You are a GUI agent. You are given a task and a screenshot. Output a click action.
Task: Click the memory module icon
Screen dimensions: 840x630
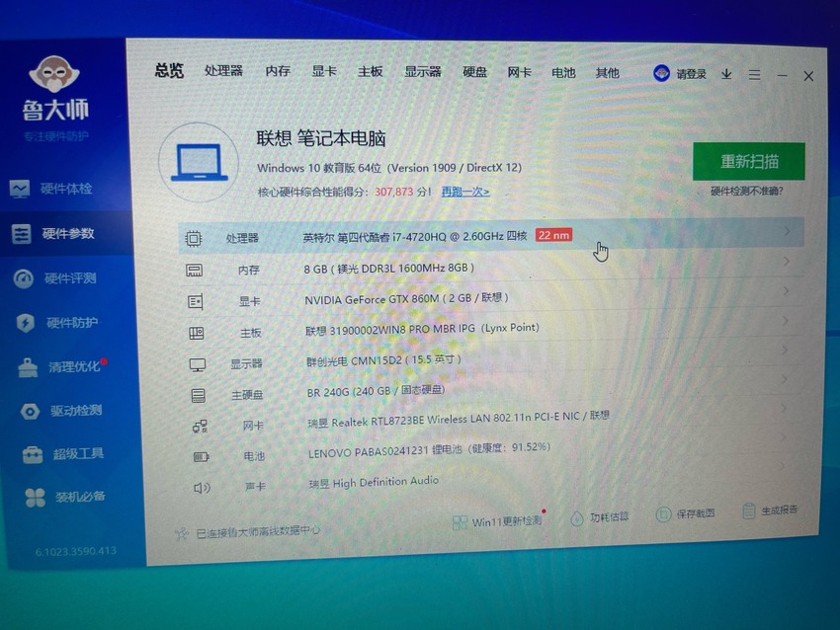pos(194,271)
